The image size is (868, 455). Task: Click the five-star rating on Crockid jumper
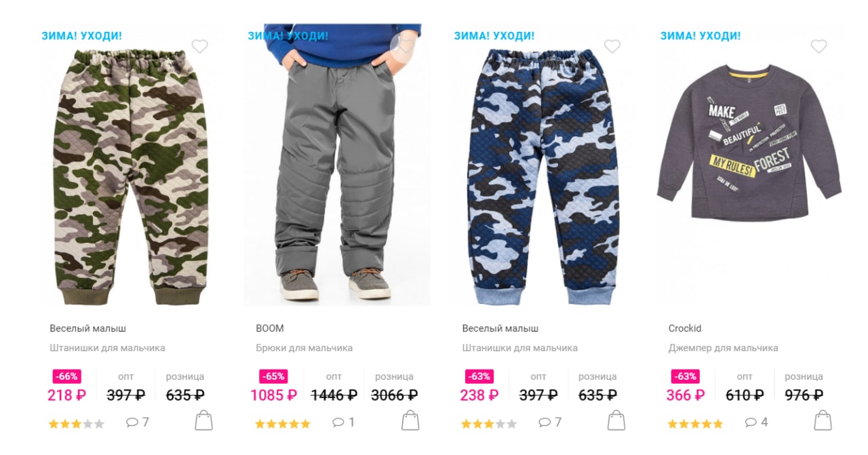(x=695, y=424)
